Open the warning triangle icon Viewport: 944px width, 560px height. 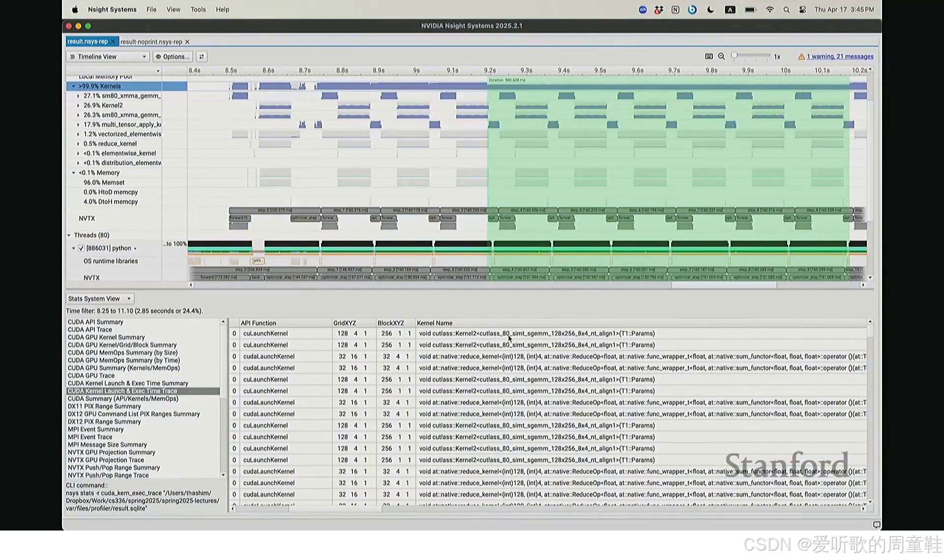[x=801, y=57]
